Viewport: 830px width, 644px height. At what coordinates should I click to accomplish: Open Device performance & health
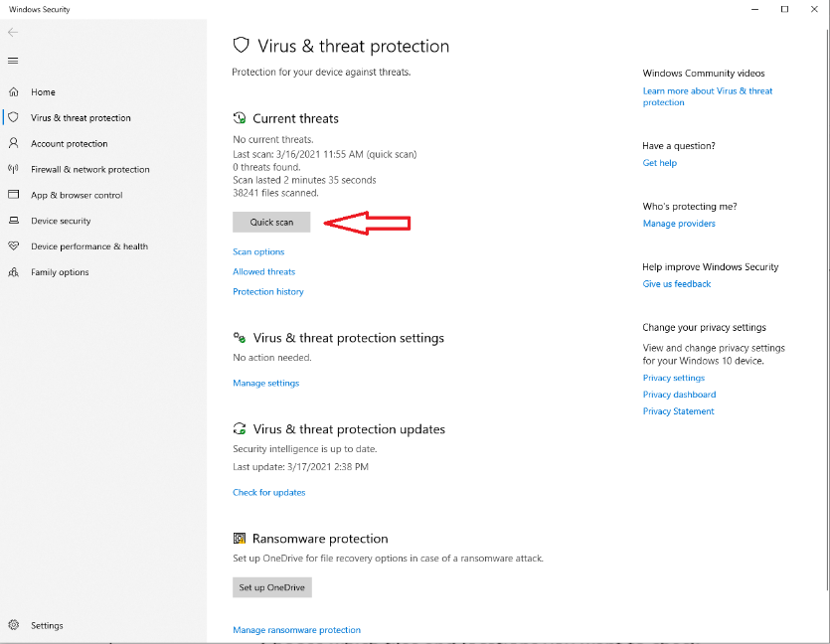click(x=88, y=246)
